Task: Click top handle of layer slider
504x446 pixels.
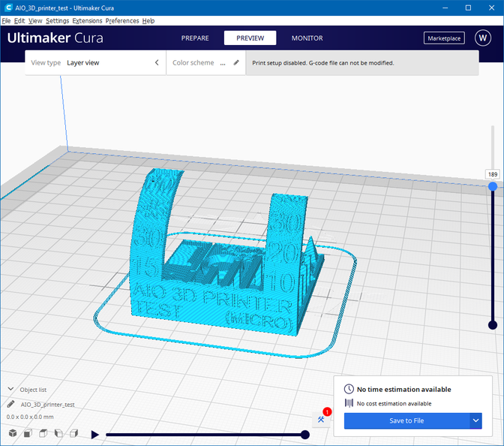Action: coord(493,186)
